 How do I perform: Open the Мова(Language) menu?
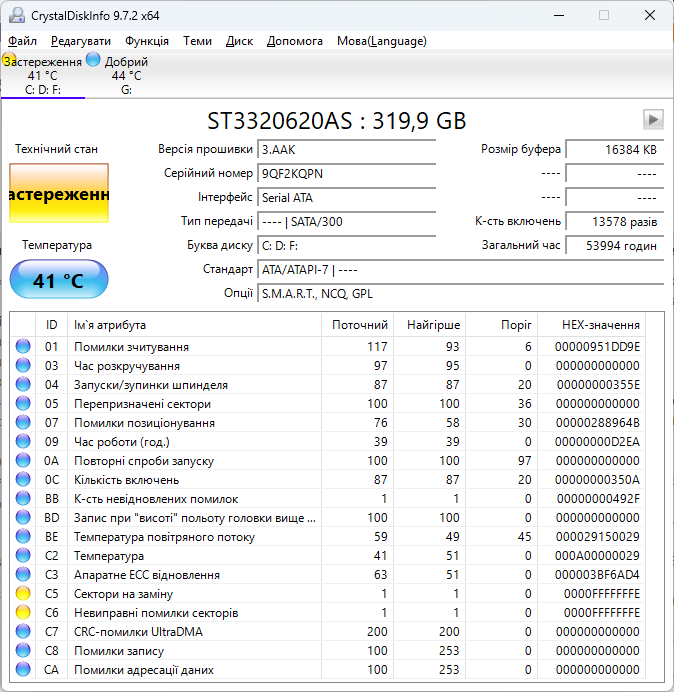click(382, 41)
